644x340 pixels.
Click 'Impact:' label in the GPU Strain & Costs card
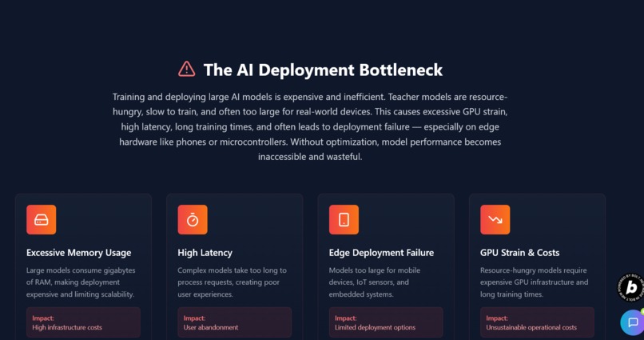click(x=497, y=318)
